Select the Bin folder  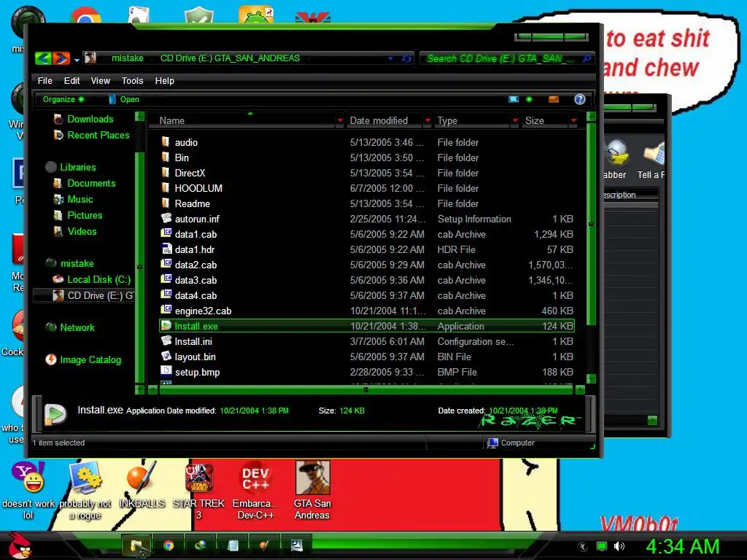coord(181,157)
